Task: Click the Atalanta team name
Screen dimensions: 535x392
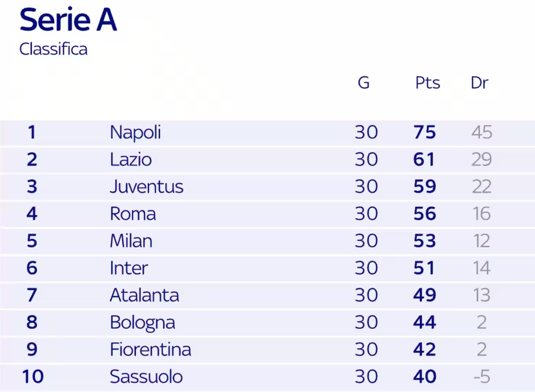Action: pos(145,295)
